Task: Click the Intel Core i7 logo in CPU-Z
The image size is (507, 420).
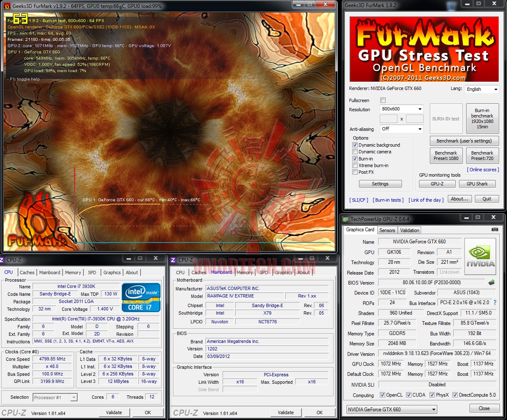Action: click(141, 297)
